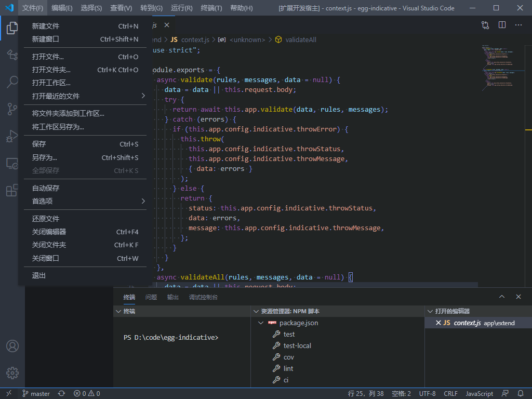Open the 编辑(E) menu

click(62, 8)
